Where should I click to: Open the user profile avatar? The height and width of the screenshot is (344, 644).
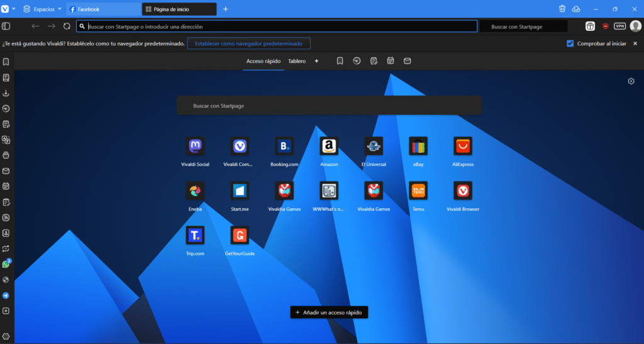636,26
